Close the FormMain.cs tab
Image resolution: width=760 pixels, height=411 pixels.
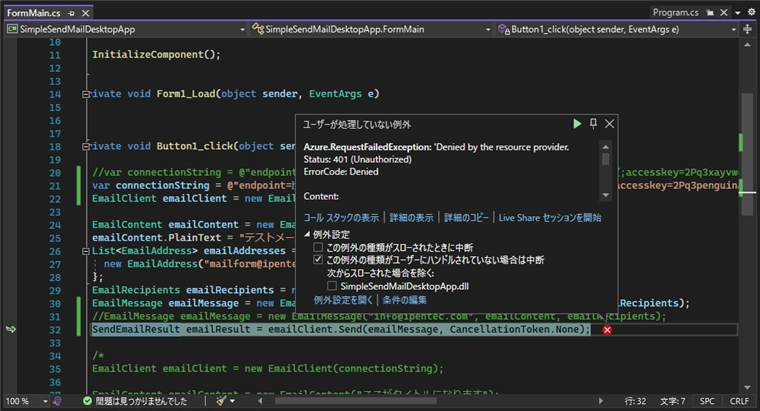click(x=85, y=13)
